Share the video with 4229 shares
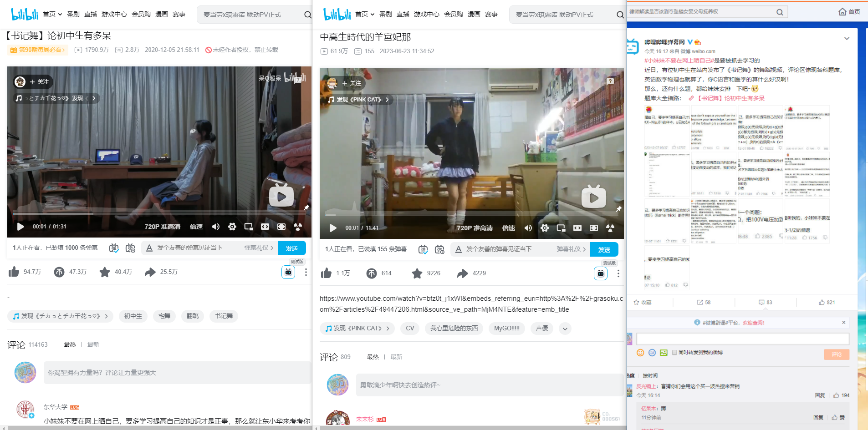The height and width of the screenshot is (430, 868). [462, 273]
